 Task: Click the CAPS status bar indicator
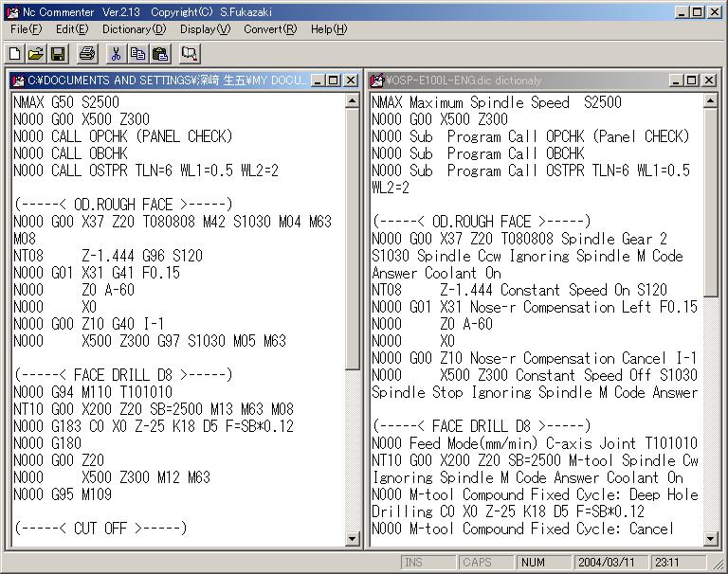[485, 563]
